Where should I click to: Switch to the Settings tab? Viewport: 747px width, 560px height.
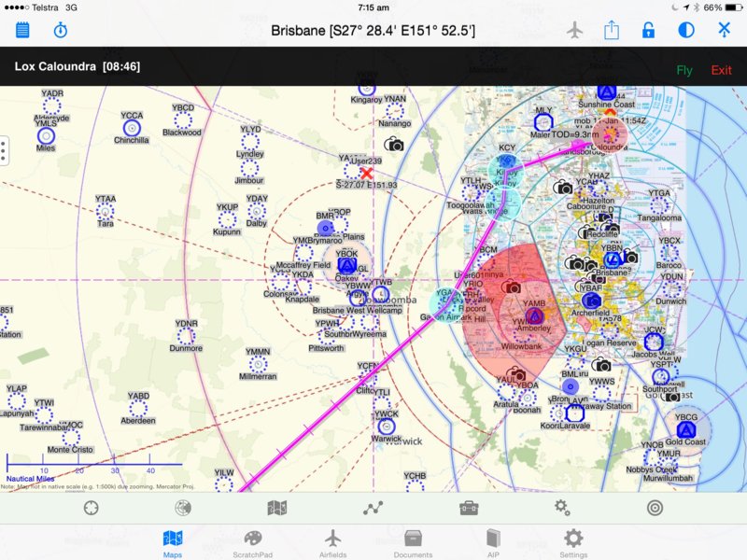pos(573,544)
